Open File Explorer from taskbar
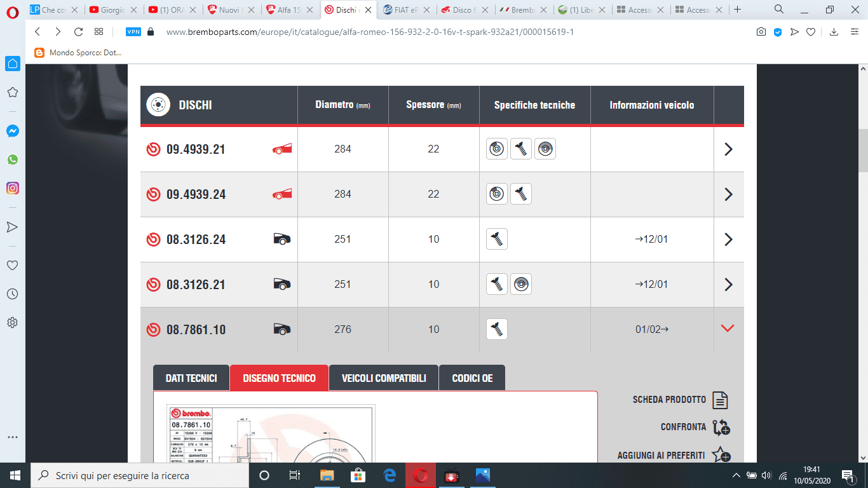Image resolution: width=868 pixels, height=488 pixels. (327, 475)
